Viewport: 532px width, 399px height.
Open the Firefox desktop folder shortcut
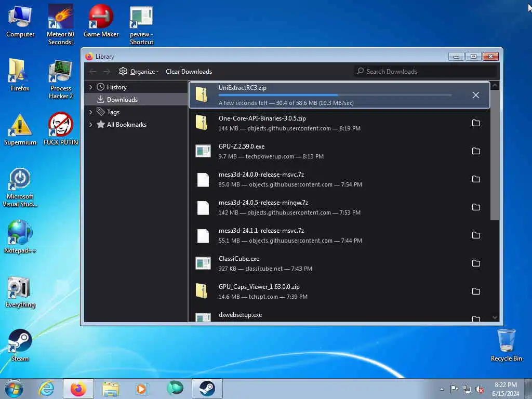(20, 75)
